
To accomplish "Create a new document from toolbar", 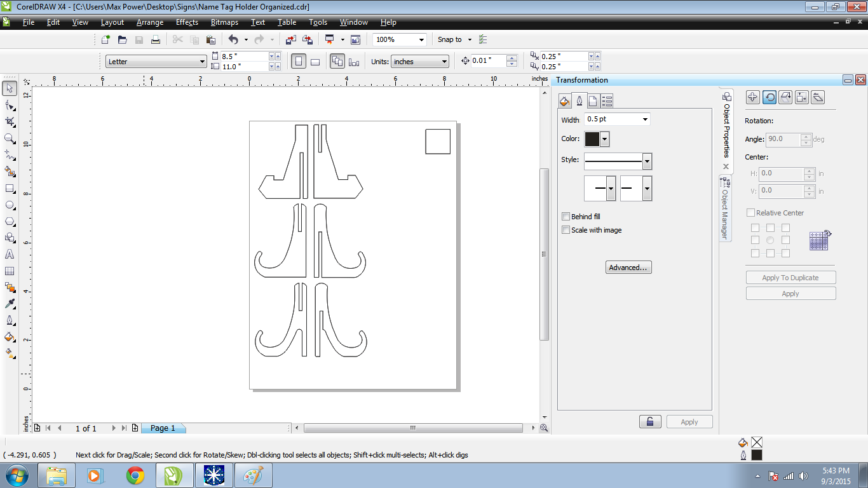I will click(x=105, y=39).
